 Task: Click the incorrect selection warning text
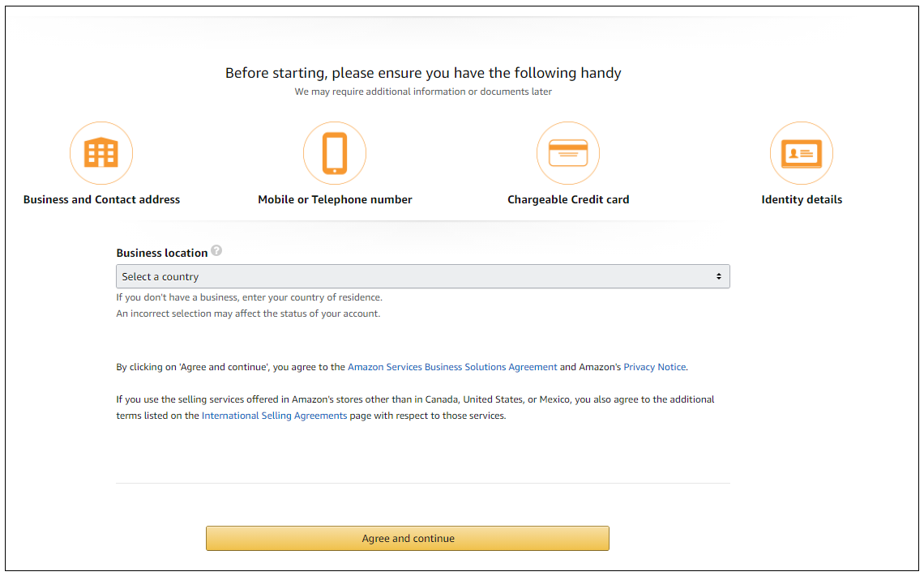[248, 314]
